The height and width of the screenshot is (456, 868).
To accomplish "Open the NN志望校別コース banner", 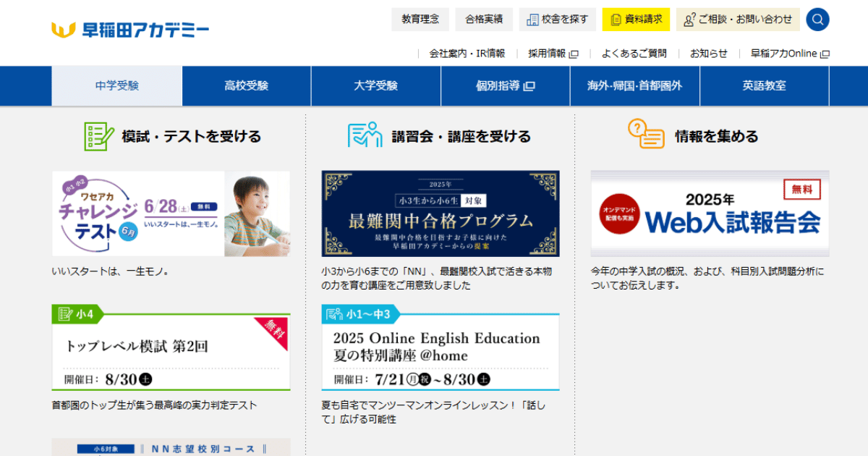I will 171,447.
